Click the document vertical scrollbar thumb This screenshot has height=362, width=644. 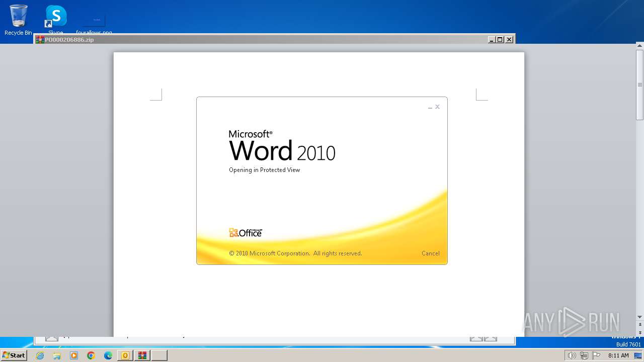pyautogui.click(x=640, y=84)
